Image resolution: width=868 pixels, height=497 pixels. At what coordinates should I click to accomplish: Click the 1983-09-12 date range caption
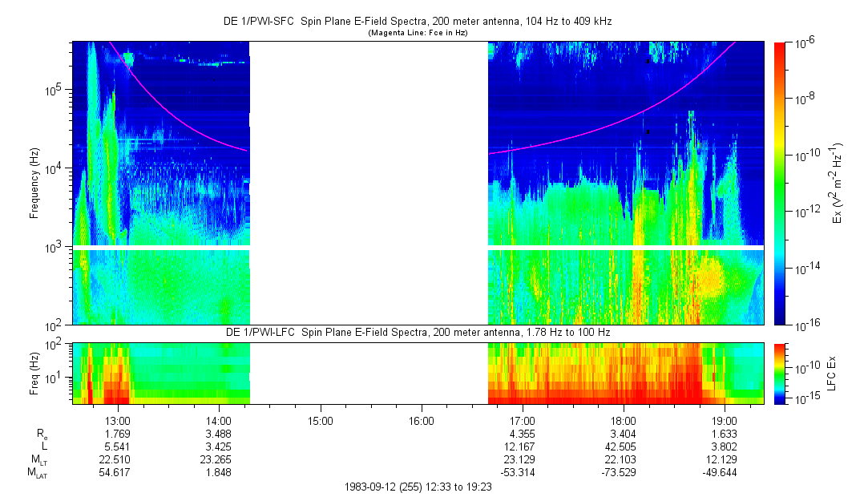(418, 487)
